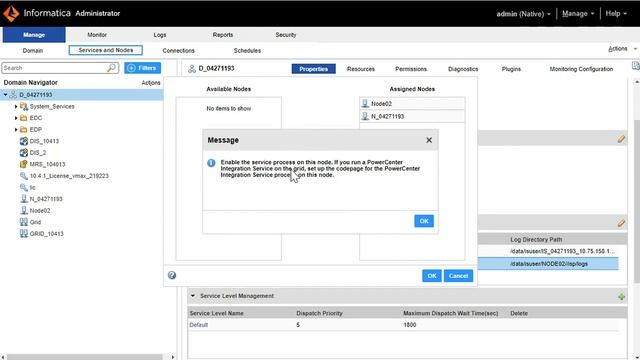Screen dimensions: 640x360
Task: Click the lic license icon
Action: [24, 187]
